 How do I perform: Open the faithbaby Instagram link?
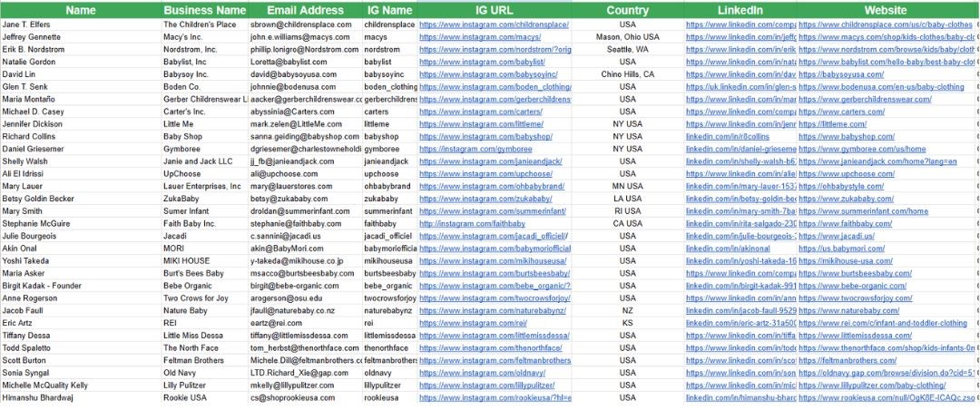click(x=472, y=224)
